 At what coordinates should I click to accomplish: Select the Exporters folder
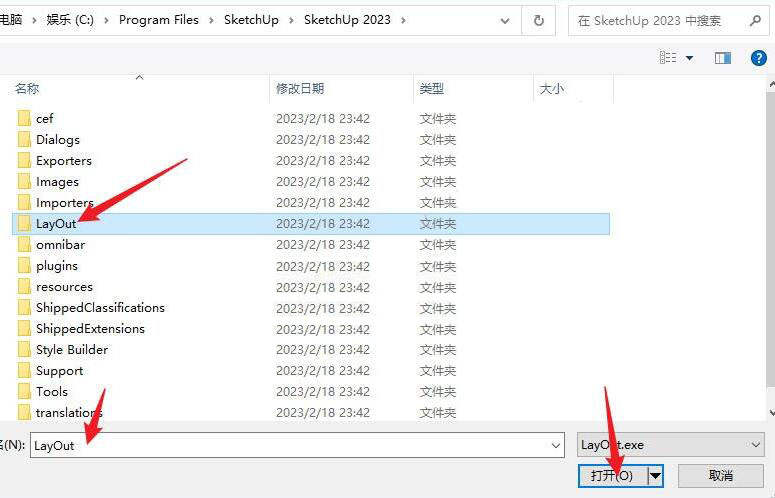tap(64, 161)
